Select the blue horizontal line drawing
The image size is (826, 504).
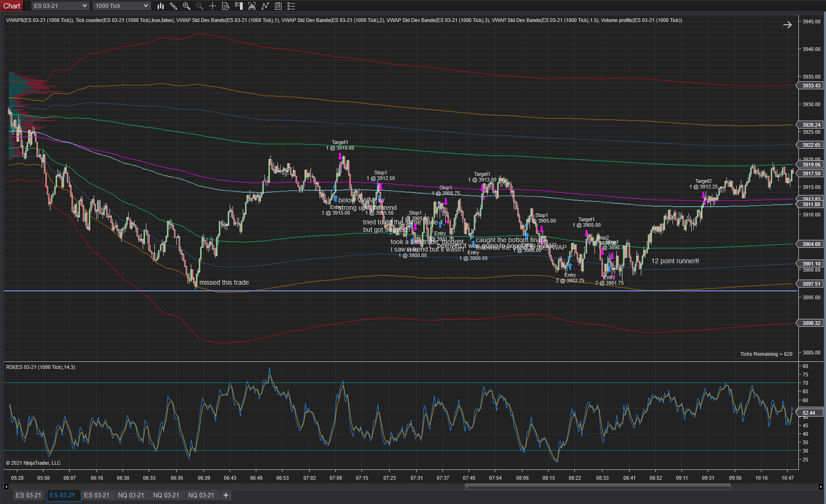pos(400,291)
